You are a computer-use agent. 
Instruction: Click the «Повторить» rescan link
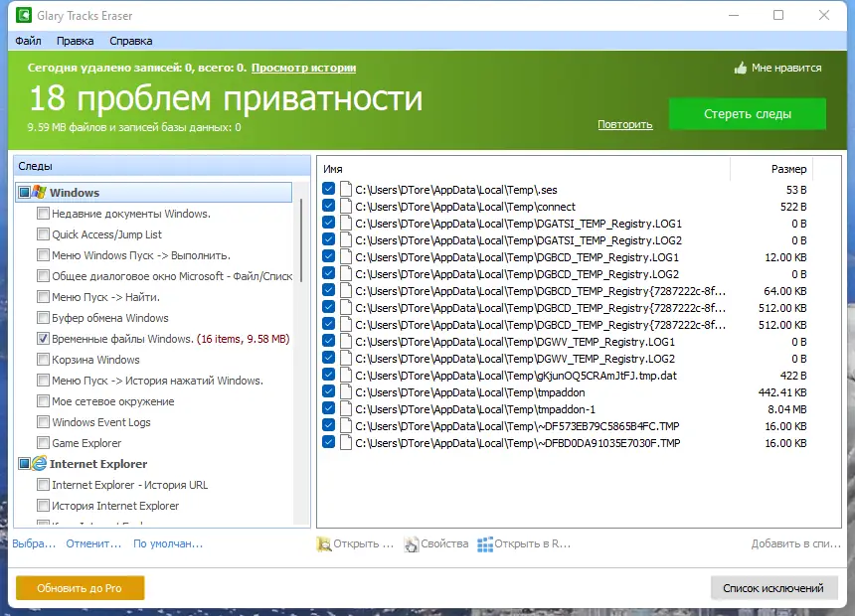click(624, 124)
